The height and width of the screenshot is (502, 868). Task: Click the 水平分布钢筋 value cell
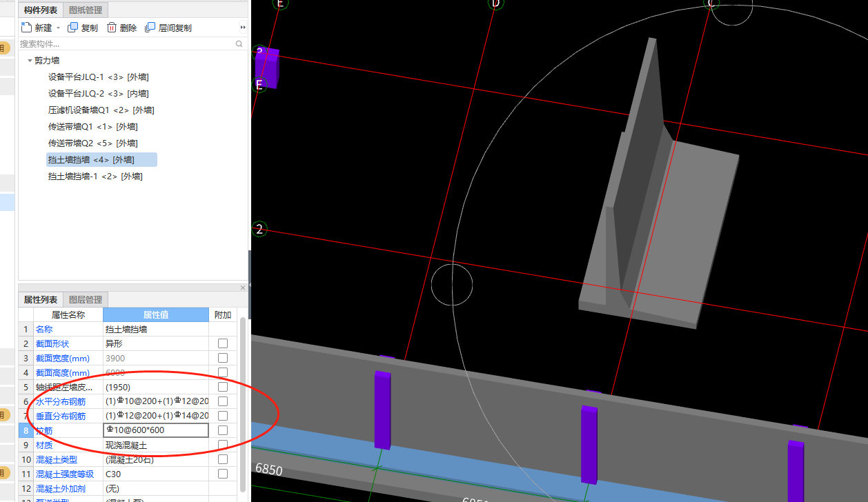[156, 401]
